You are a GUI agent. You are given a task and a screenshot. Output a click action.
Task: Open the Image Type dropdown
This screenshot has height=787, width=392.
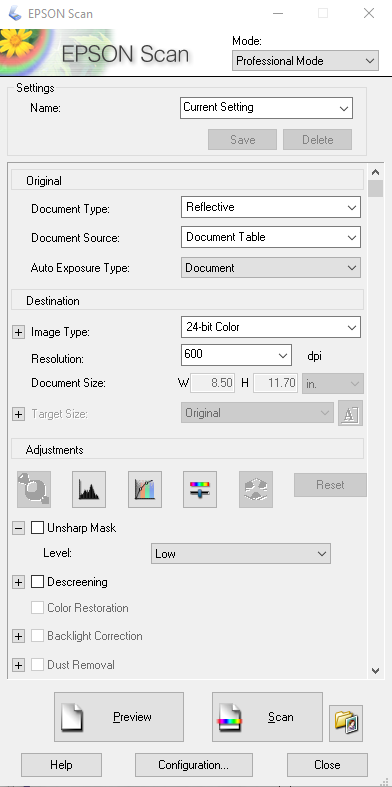point(271,327)
